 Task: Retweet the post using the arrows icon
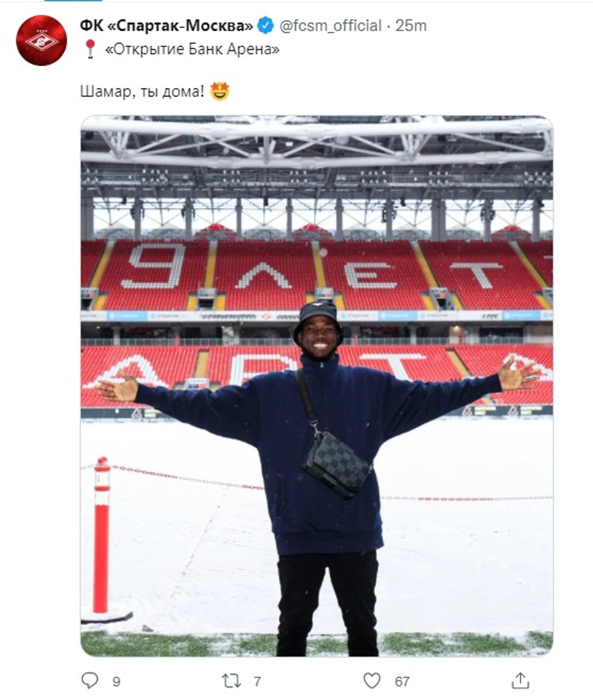pos(231,681)
